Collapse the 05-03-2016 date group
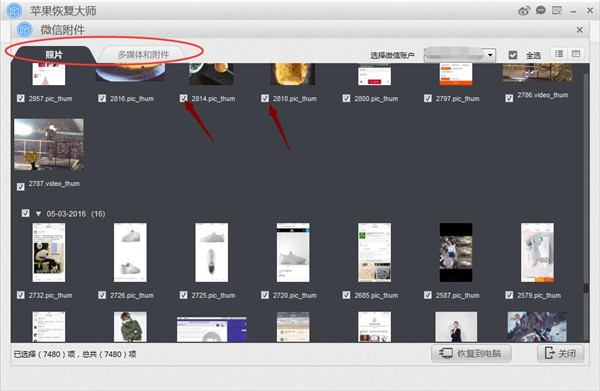Viewport: 600px width, 391px height. click(x=38, y=214)
